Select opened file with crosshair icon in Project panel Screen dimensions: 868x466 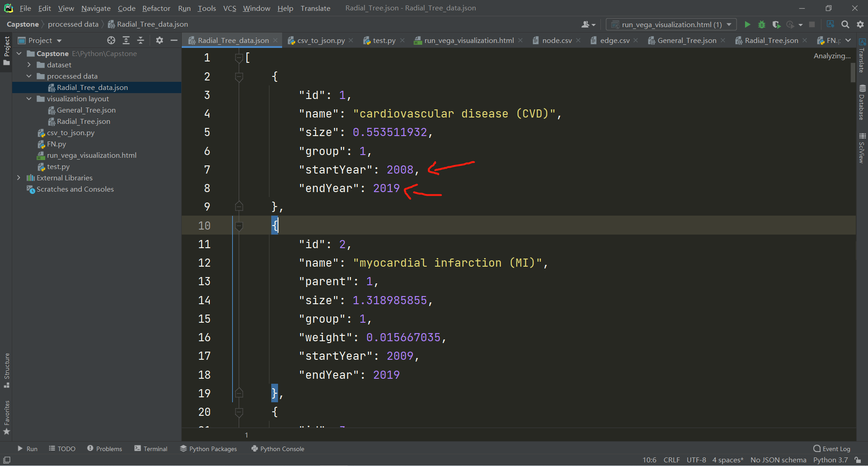coord(111,40)
